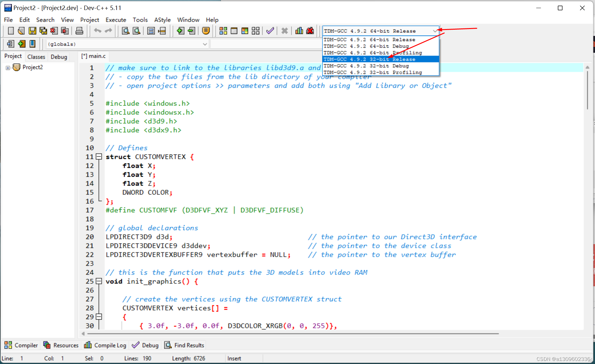Viewport: 595px width, 364px height.
Task: Choose TDM-GCC 4.9.2 64-bit Release option
Action: (381, 40)
